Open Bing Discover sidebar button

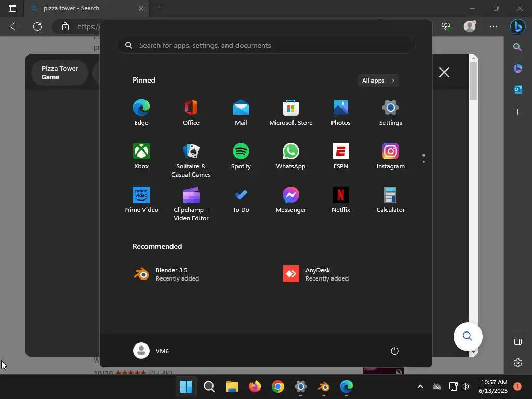click(518, 26)
